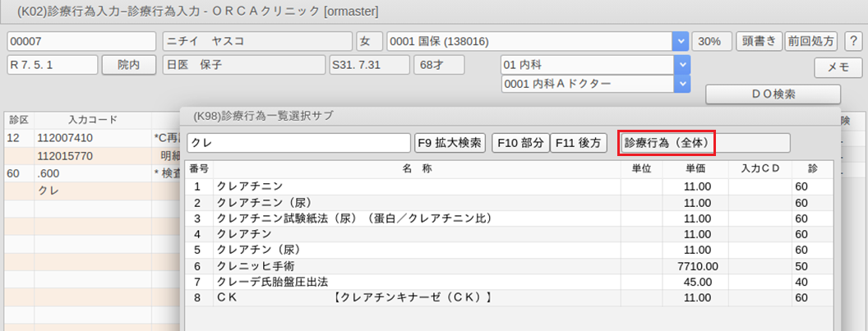Open the 0001 内科Aドクター doctor dropdown
This screenshot has height=331, width=868.
pyautogui.click(x=680, y=84)
